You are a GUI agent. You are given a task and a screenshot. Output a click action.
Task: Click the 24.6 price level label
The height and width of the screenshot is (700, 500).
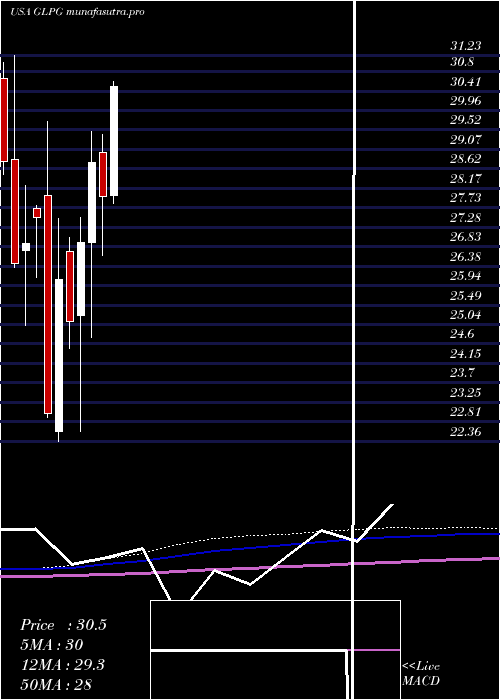click(x=462, y=334)
